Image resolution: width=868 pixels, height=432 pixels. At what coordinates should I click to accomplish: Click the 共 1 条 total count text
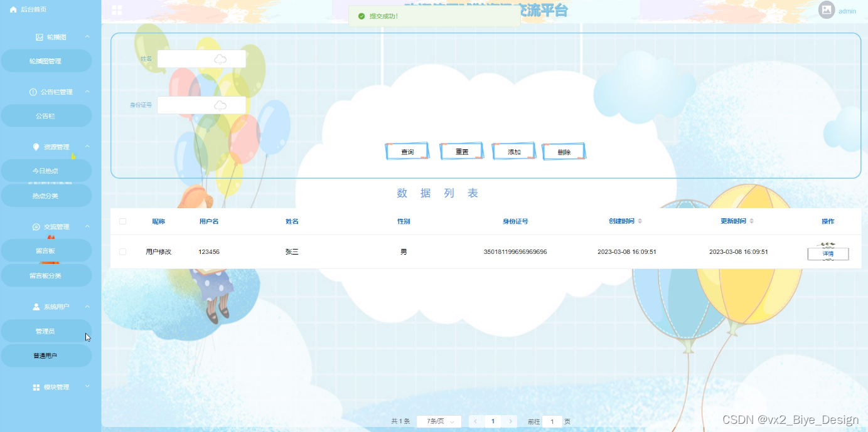pos(400,421)
